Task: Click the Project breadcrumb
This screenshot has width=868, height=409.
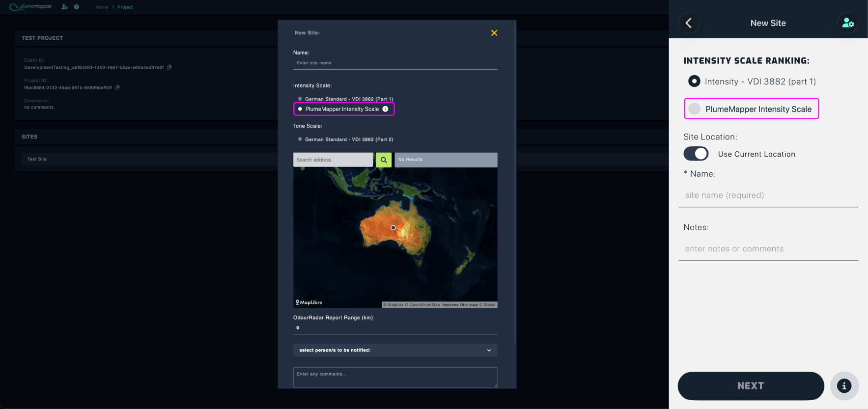Action: (125, 7)
